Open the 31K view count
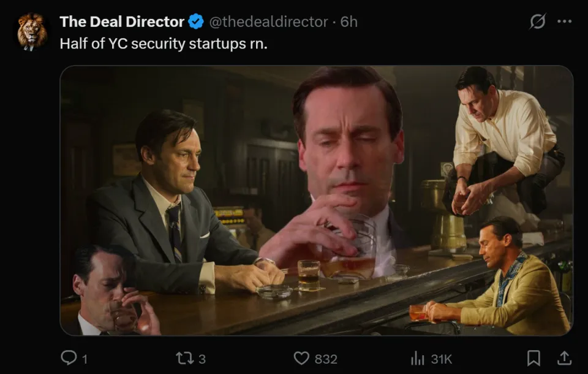 coord(441,359)
